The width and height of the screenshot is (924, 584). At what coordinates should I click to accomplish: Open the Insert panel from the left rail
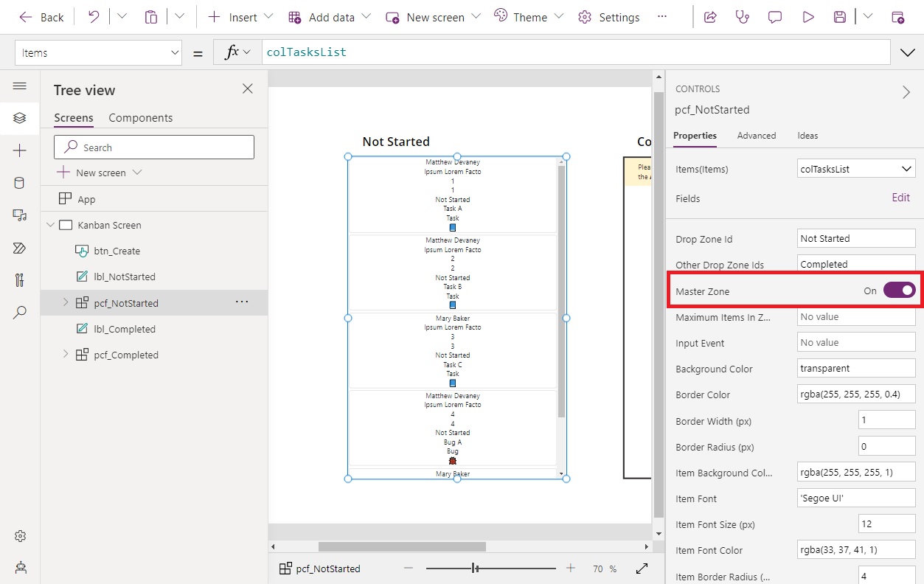tap(20, 150)
